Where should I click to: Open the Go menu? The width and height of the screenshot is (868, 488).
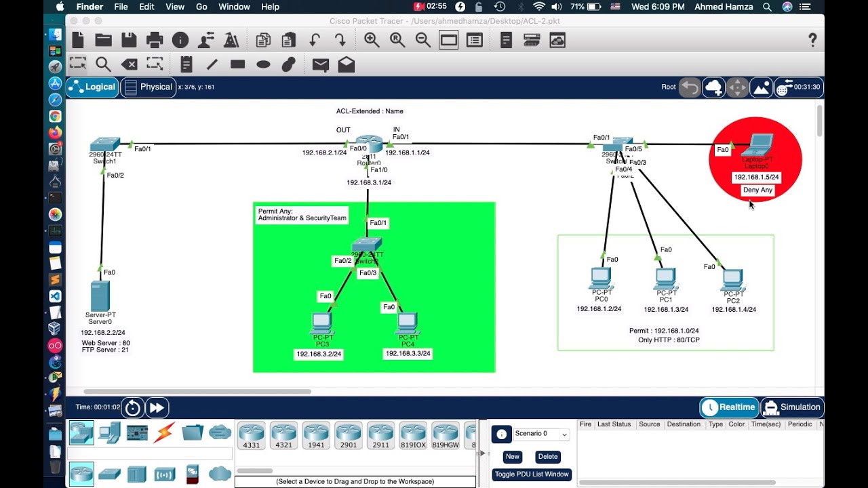tap(201, 7)
